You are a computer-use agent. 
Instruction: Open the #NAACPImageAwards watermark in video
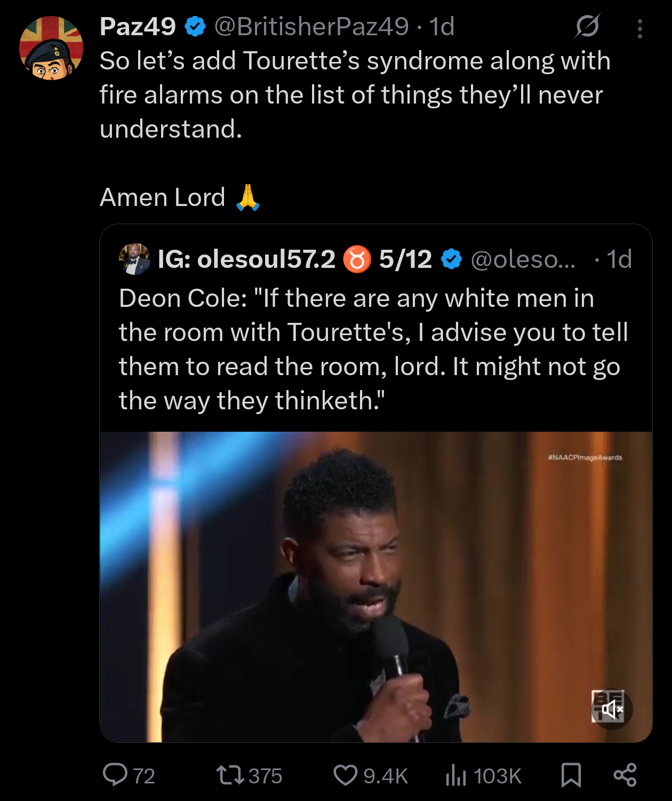[x=585, y=457]
